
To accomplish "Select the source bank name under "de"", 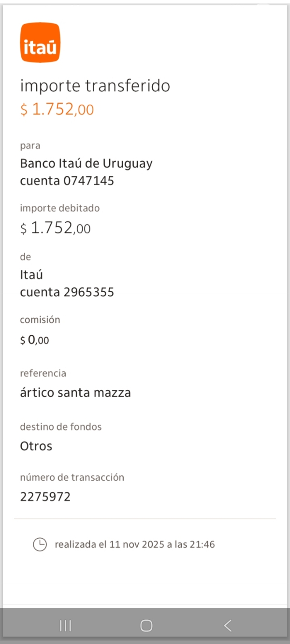I will [x=31, y=274].
